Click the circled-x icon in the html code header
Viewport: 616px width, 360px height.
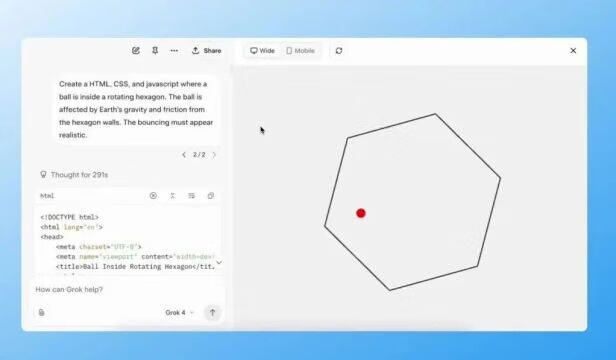(x=153, y=196)
